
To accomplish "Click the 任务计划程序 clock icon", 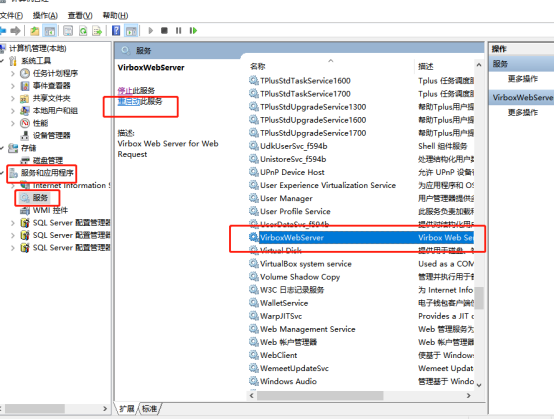I will click(x=25, y=73).
